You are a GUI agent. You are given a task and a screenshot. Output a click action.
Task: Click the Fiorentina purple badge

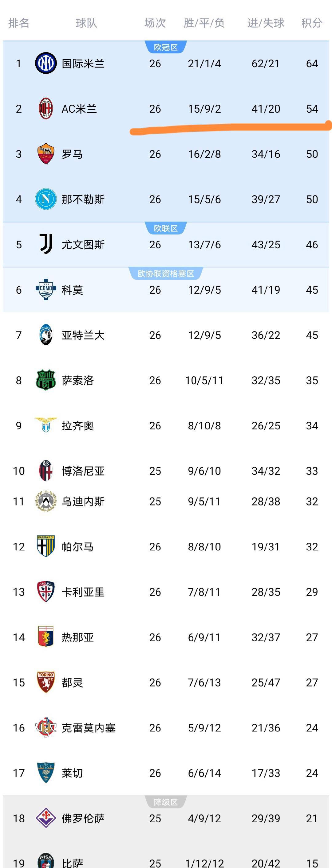46,818
